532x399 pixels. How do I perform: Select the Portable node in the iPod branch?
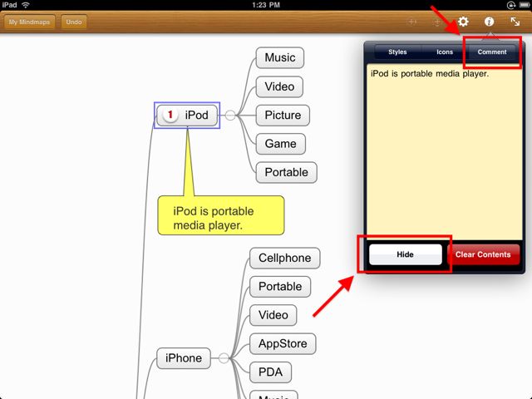(x=286, y=172)
